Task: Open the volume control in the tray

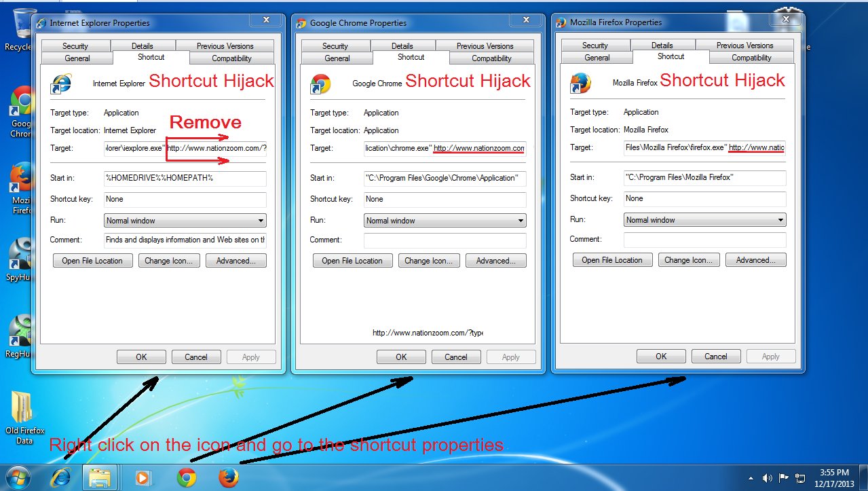Action: pyautogui.click(x=768, y=478)
